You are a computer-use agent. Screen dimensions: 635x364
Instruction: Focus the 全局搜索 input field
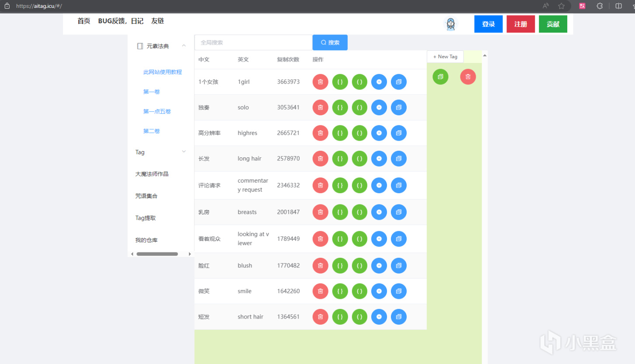[254, 42]
